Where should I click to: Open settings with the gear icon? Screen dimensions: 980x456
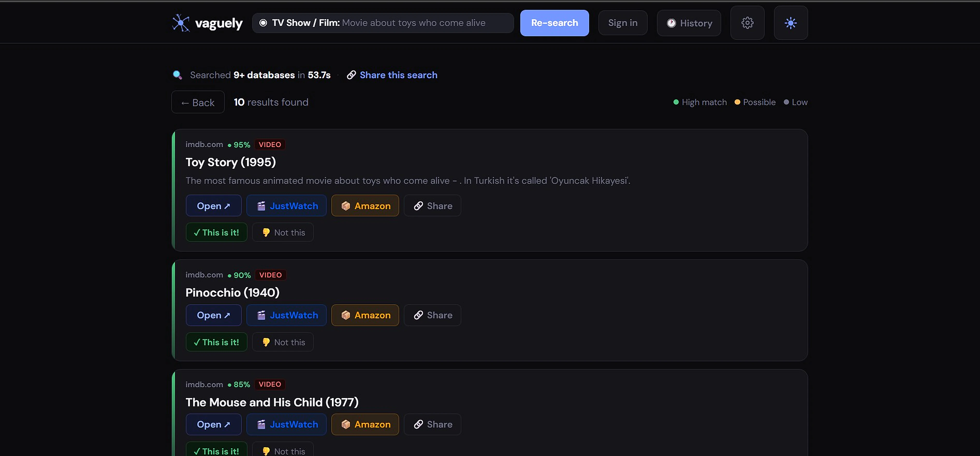coord(747,23)
